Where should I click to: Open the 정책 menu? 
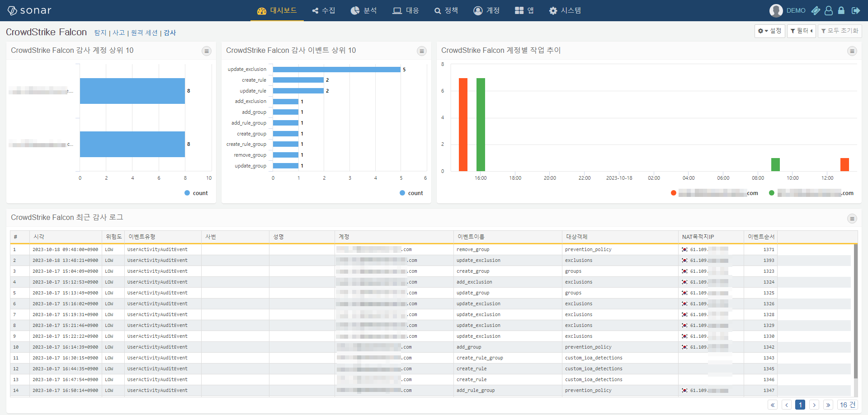click(446, 10)
